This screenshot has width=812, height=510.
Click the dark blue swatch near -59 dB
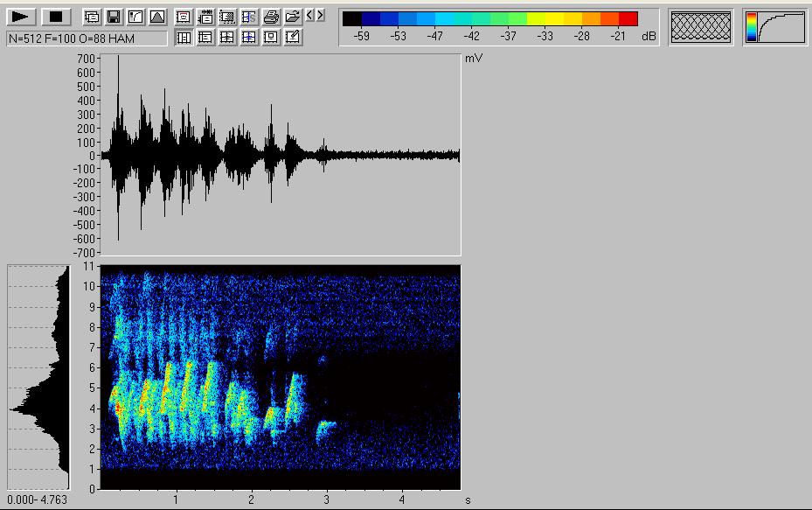point(371,18)
